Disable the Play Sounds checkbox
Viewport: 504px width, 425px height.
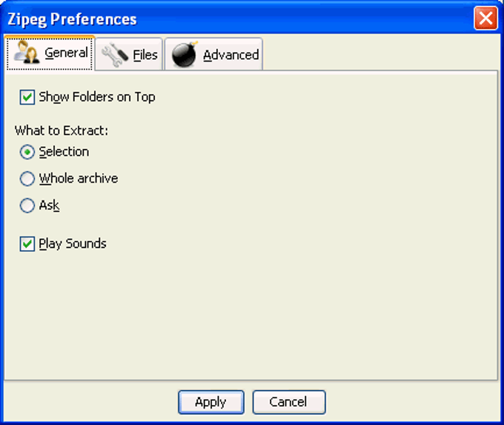coord(27,244)
